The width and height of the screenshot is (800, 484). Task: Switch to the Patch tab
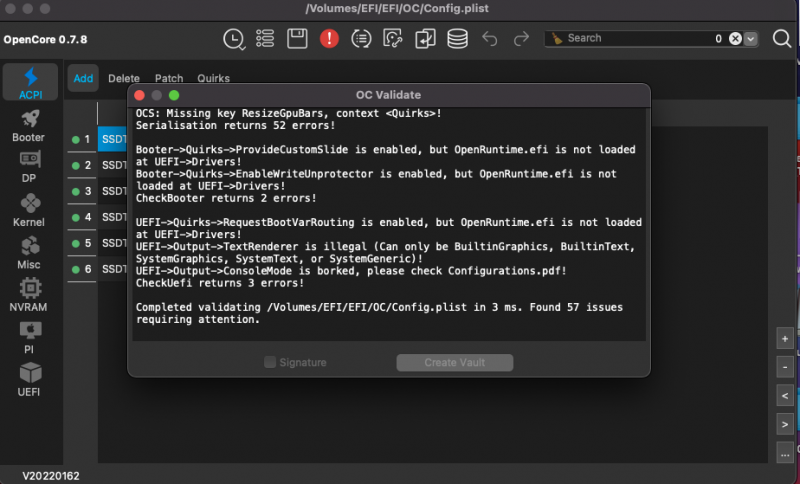click(169, 78)
